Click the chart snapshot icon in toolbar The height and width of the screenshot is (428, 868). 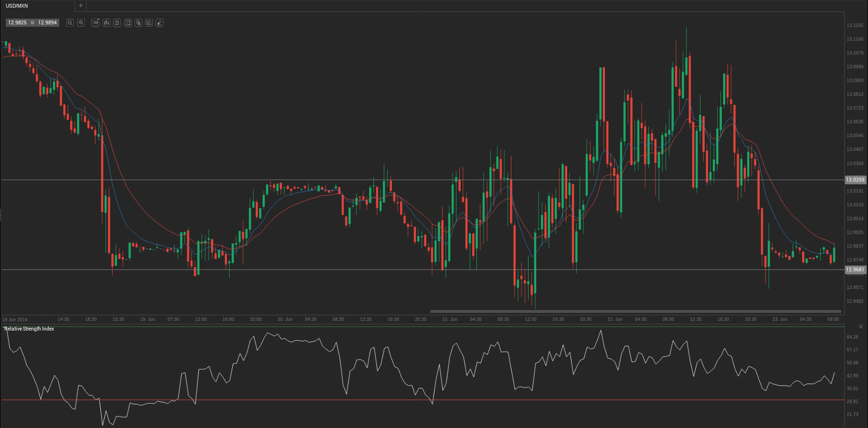click(x=128, y=23)
